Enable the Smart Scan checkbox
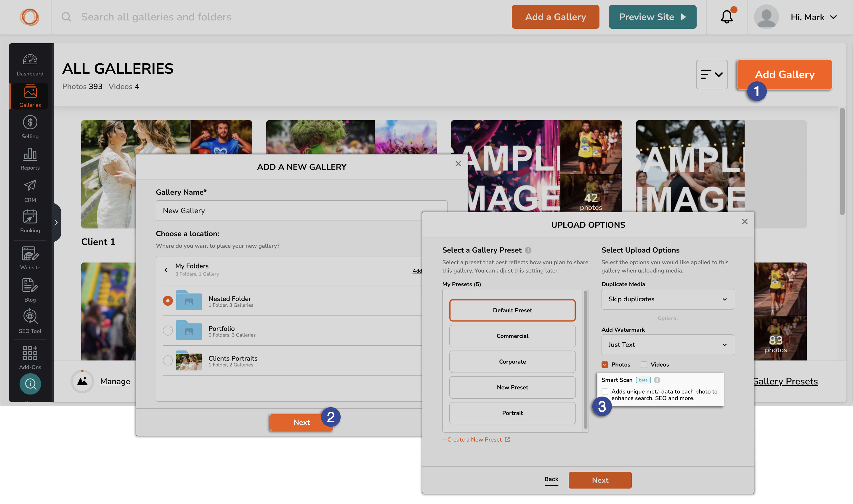This screenshot has height=504, width=853. click(605, 392)
